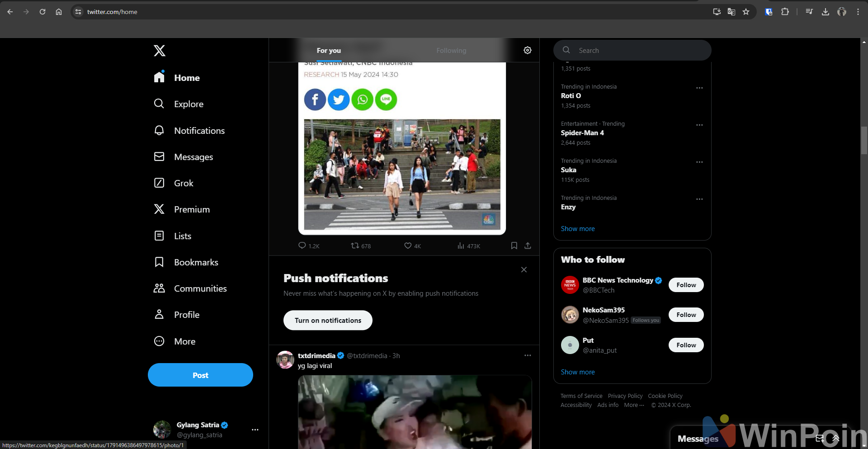
Task: Follow BBC News Technology
Action: coord(686,285)
